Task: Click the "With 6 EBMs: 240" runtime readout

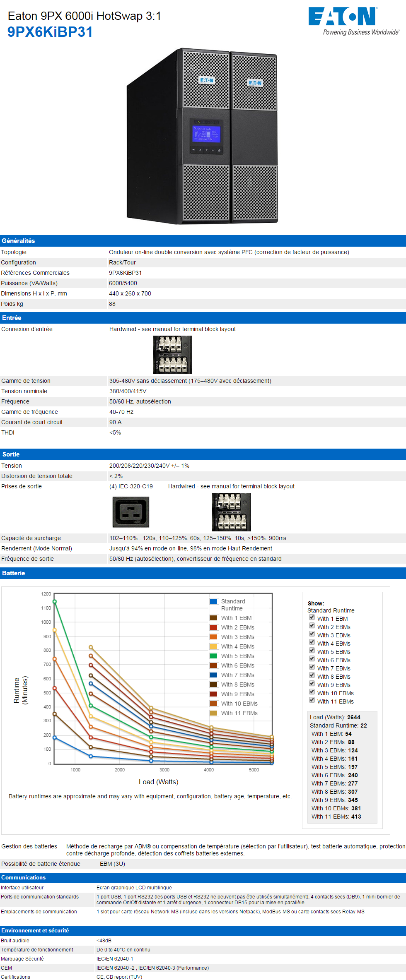Action: click(335, 775)
